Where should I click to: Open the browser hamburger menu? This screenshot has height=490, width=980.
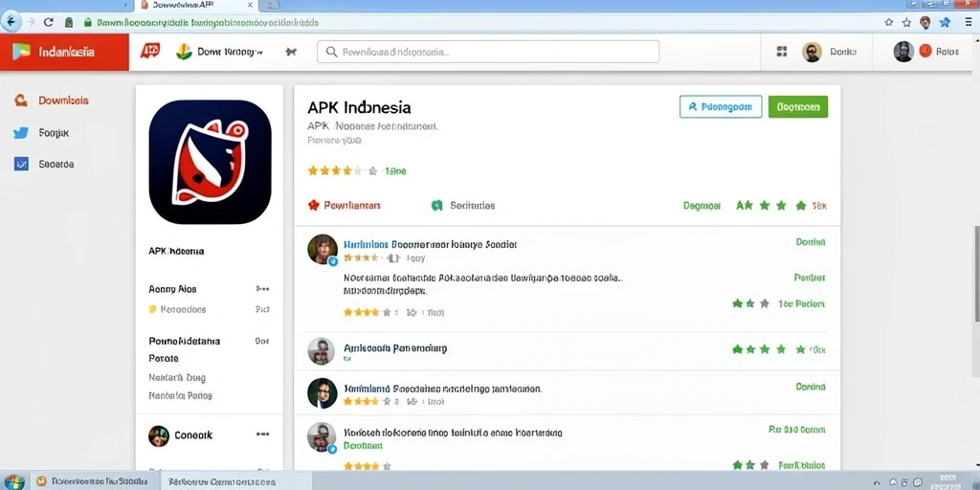click(969, 22)
